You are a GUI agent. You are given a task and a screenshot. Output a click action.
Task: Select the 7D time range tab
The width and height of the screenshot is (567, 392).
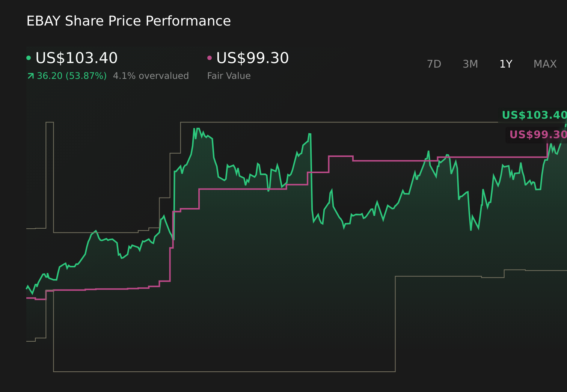(434, 64)
